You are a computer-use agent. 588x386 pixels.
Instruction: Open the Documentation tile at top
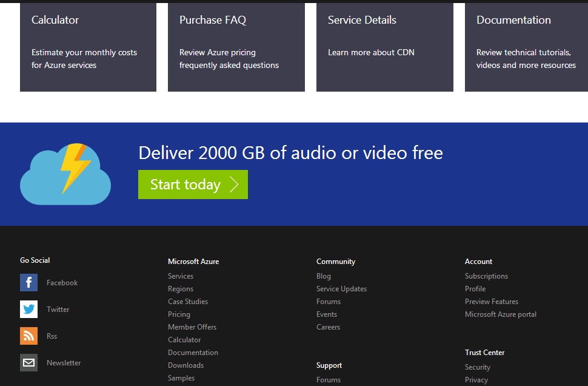point(526,47)
